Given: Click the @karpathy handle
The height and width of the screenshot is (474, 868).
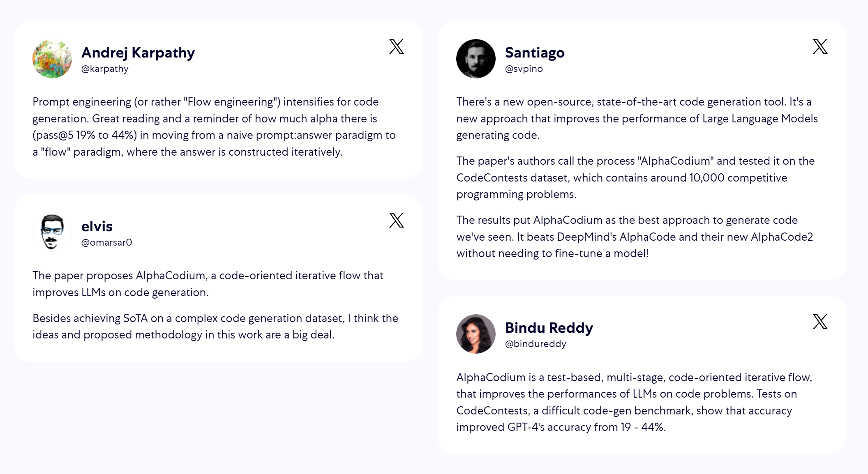Looking at the screenshot, I should click(x=105, y=69).
